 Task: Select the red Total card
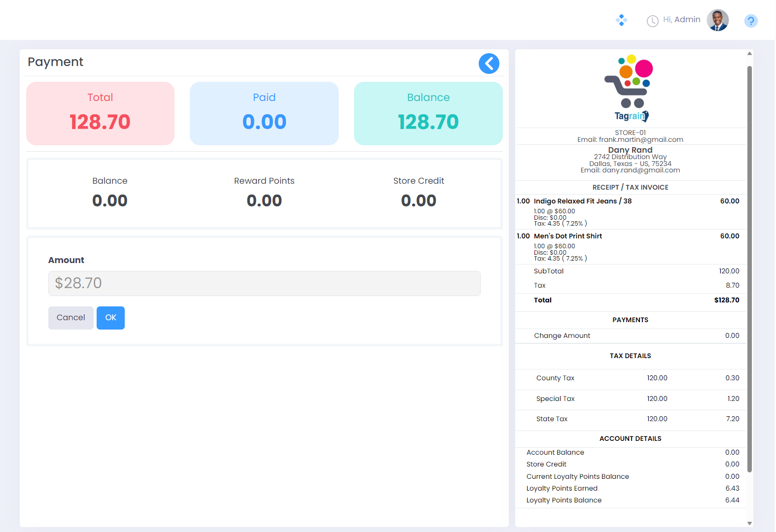pyautogui.click(x=100, y=113)
